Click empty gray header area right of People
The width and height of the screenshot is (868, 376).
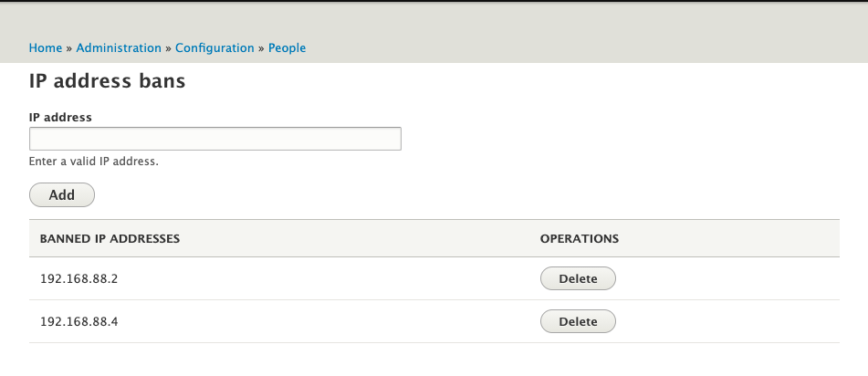coord(584,37)
